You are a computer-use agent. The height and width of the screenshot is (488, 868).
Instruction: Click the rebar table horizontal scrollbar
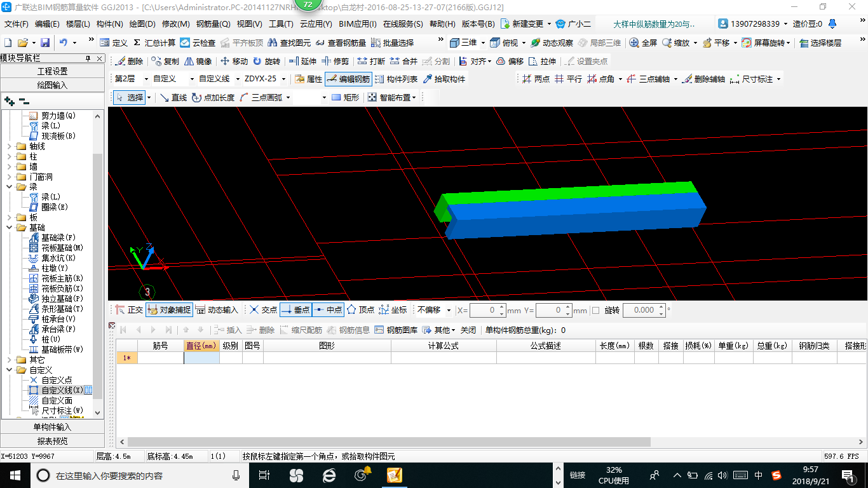coord(389,442)
